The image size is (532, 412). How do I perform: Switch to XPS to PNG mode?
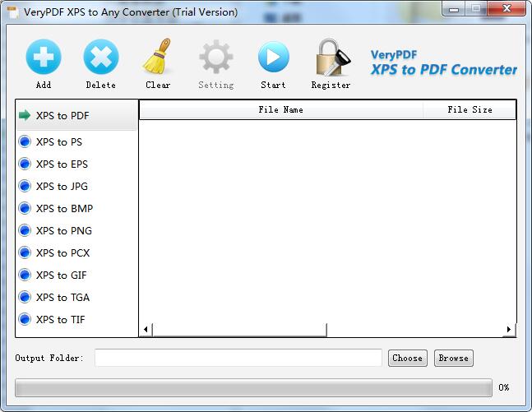pos(63,231)
